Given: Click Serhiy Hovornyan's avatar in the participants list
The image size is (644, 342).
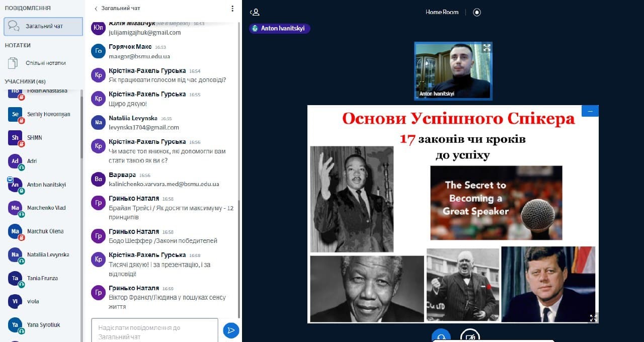Looking at the screenshot, I should pyautogui.click(x=15, y=115).
